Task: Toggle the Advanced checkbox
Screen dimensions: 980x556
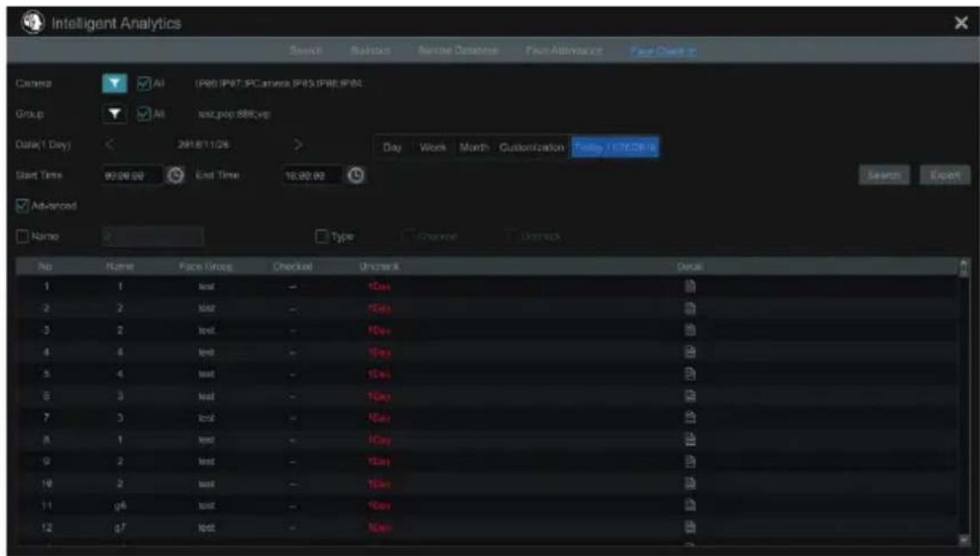Action: [22, 206]
